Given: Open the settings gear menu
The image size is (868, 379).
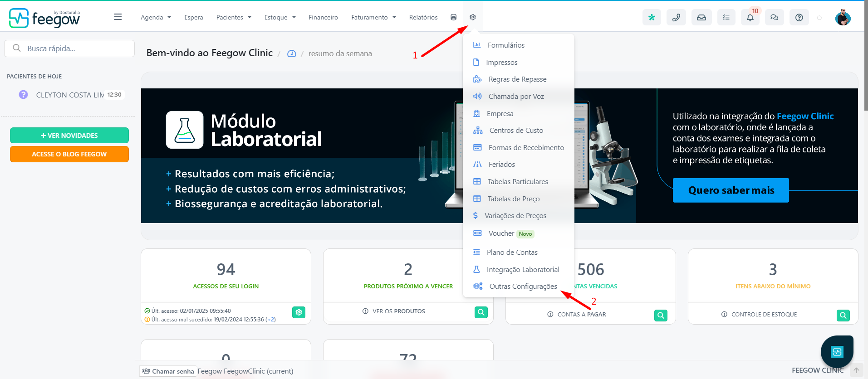Looking at the screenshot, I should pos(472,17).
